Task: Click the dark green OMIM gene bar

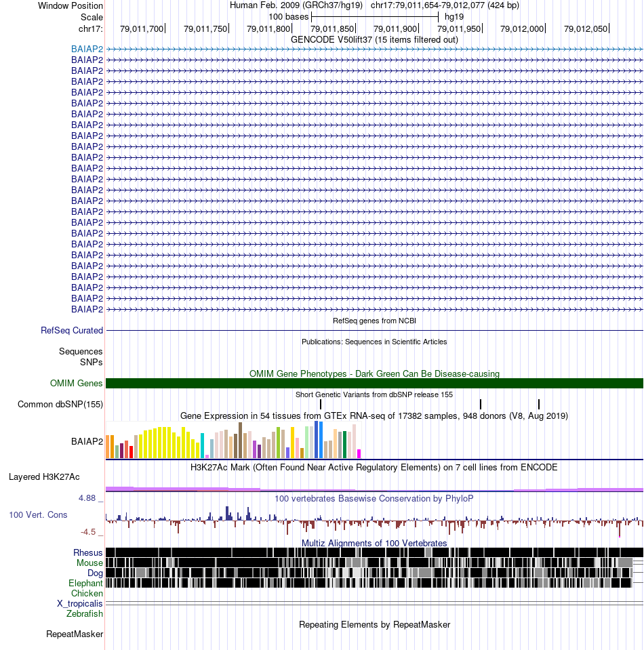Action: (374, 383)
